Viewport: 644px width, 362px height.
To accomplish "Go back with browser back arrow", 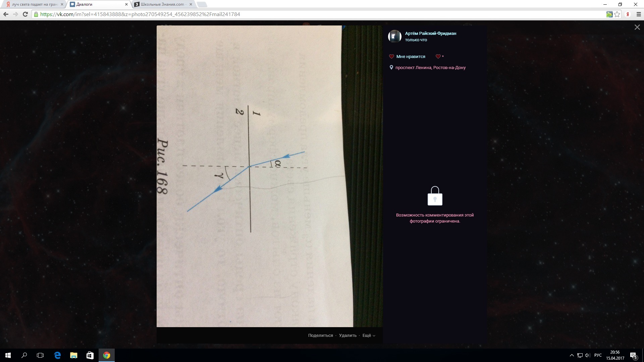I will pyautogui.click(x=6, y=14).
